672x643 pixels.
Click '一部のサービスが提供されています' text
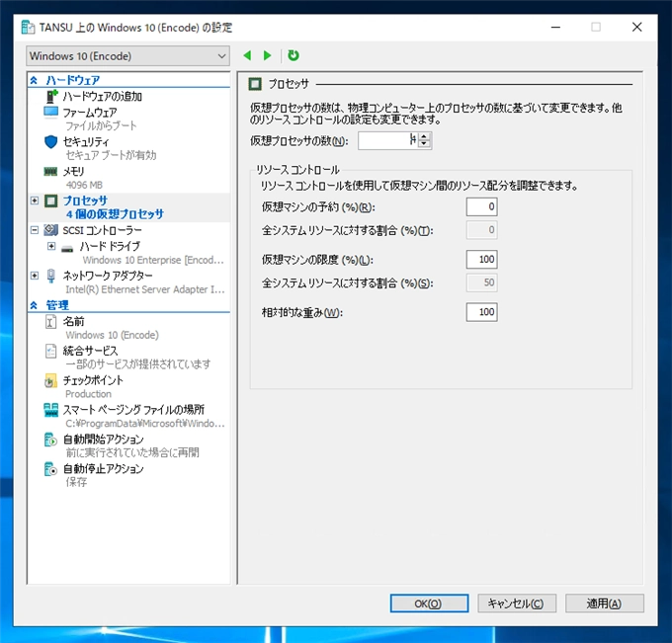138,364
